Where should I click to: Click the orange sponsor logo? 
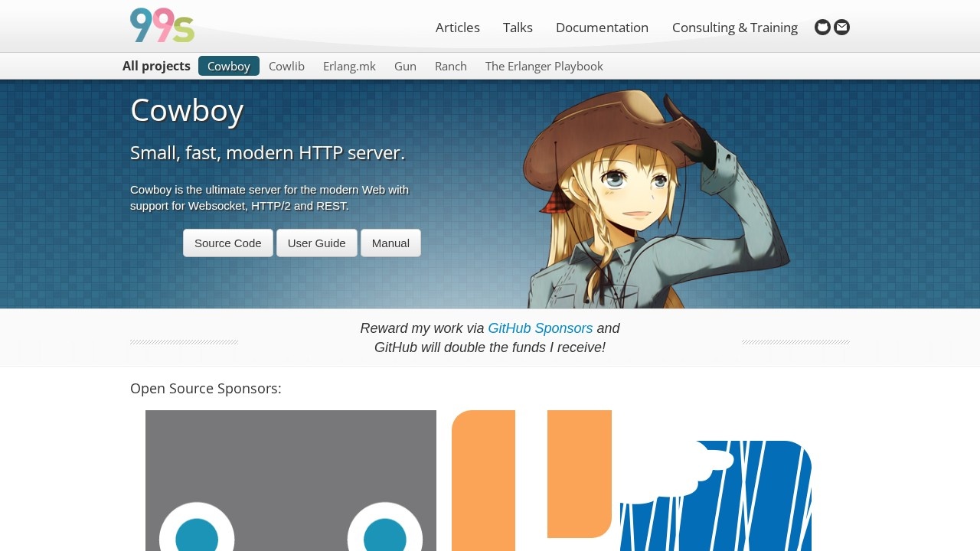pyautogui.click(x=531, y=481)
